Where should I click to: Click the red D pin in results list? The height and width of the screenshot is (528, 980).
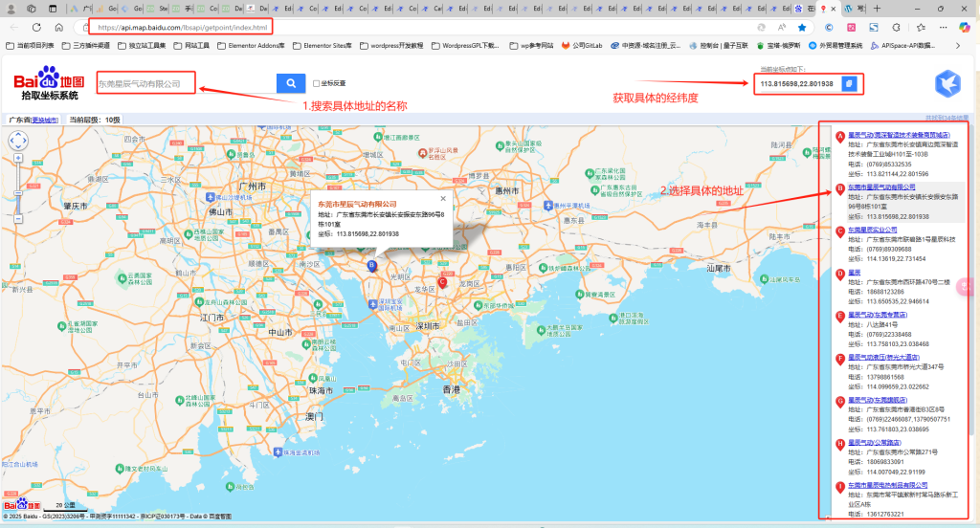pos(840,275)
